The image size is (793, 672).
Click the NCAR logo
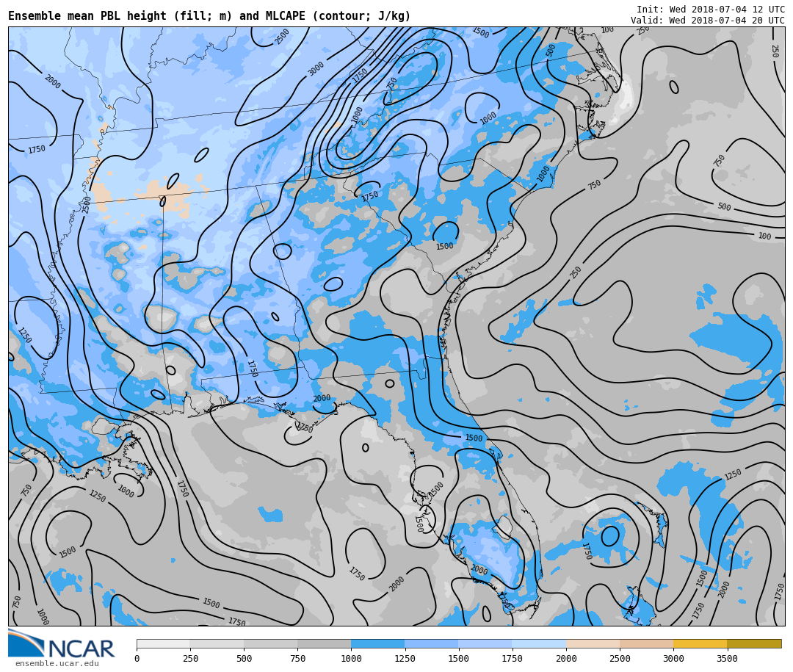point(61,644)
